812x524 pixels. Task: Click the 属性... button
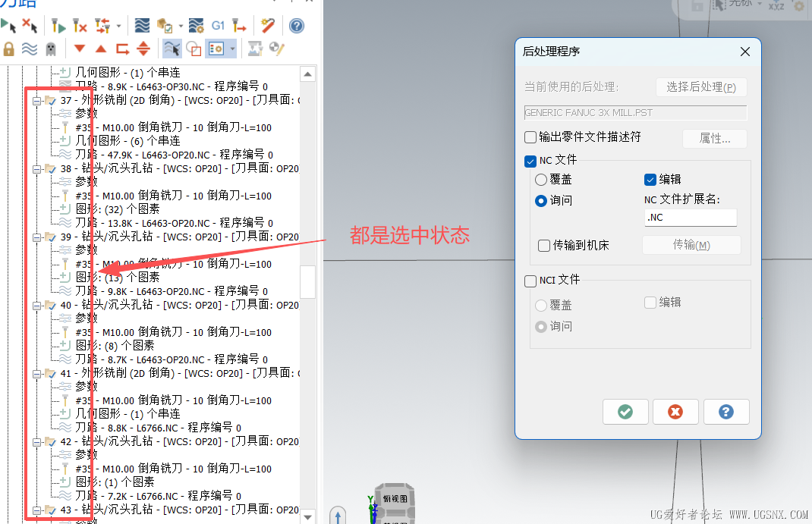tap(715, 138)
